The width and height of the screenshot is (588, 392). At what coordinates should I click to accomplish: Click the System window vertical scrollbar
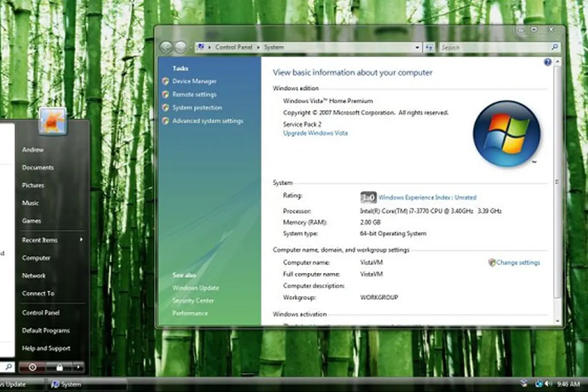557,182
